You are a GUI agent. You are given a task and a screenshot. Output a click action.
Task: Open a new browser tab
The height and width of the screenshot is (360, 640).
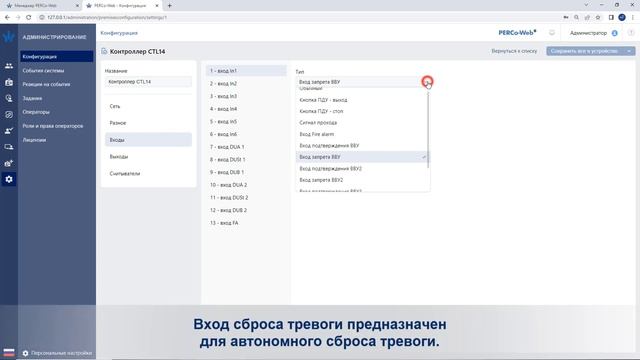(169, 6)
